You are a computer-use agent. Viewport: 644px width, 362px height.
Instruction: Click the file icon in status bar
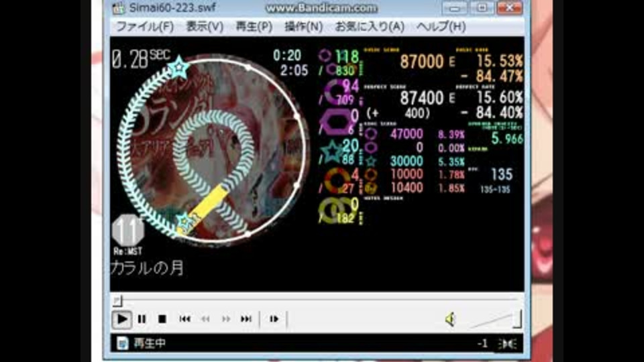pos(122,343)
